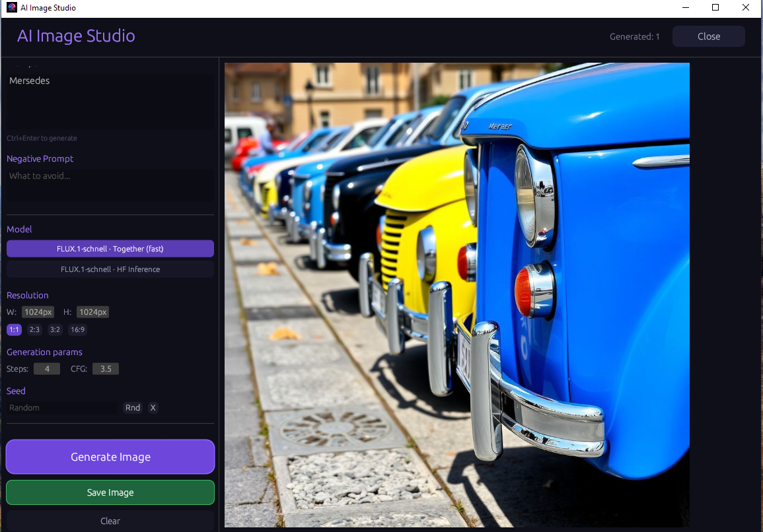Click the Generated: 1 counter text
This screenshot has width=763, height=532.
[x=635, y=36]
